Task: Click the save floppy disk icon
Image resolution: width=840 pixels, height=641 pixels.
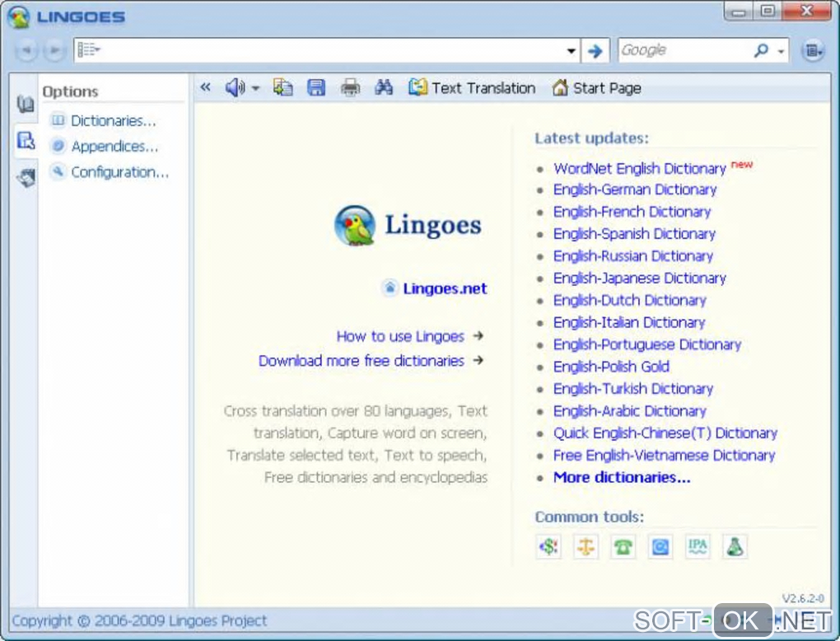Action: click(316, 87)
